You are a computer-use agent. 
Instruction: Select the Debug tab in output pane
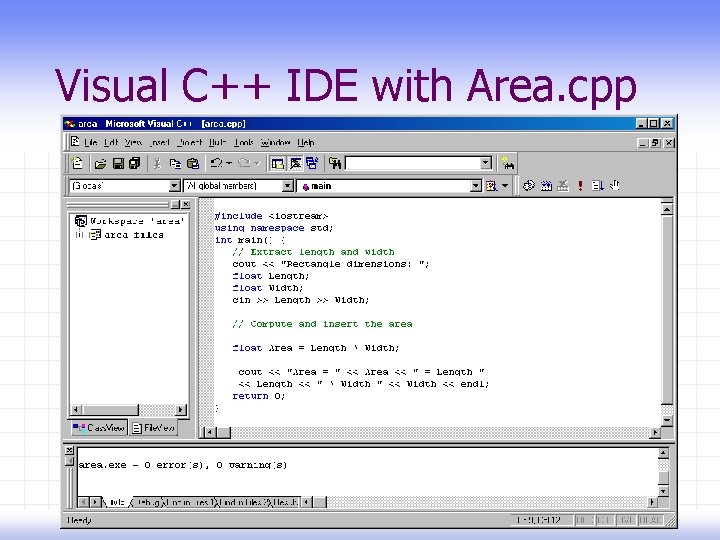point(148,502)
